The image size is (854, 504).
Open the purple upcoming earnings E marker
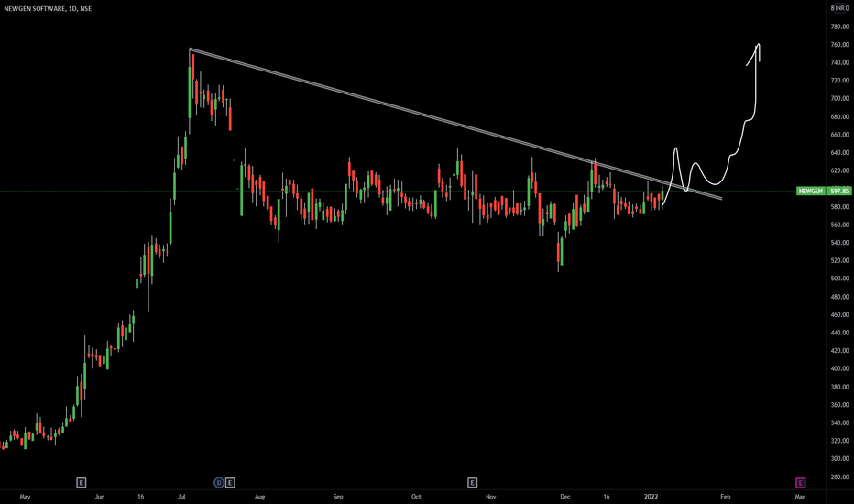(x=800, y=482)
